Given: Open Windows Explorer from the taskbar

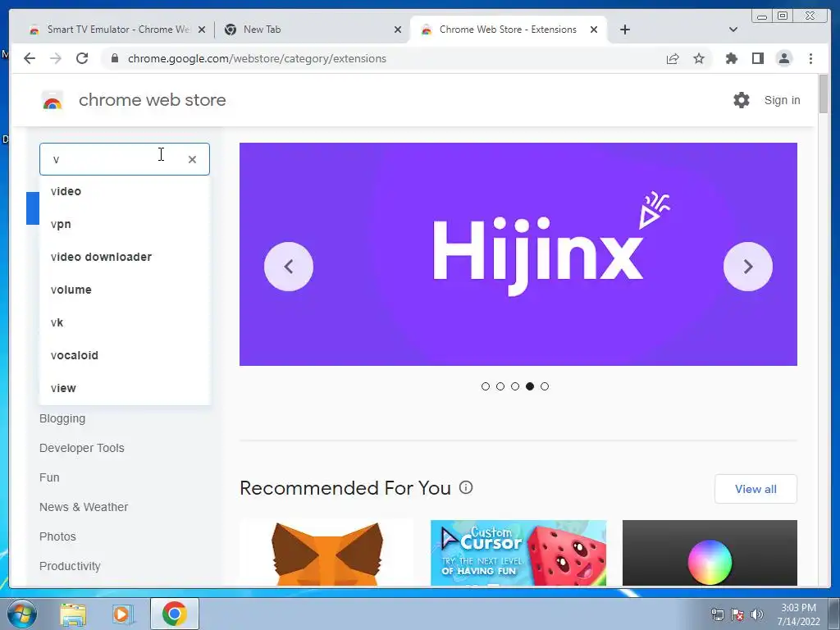Looking at the screenshot, I should [x=73, y=614].
